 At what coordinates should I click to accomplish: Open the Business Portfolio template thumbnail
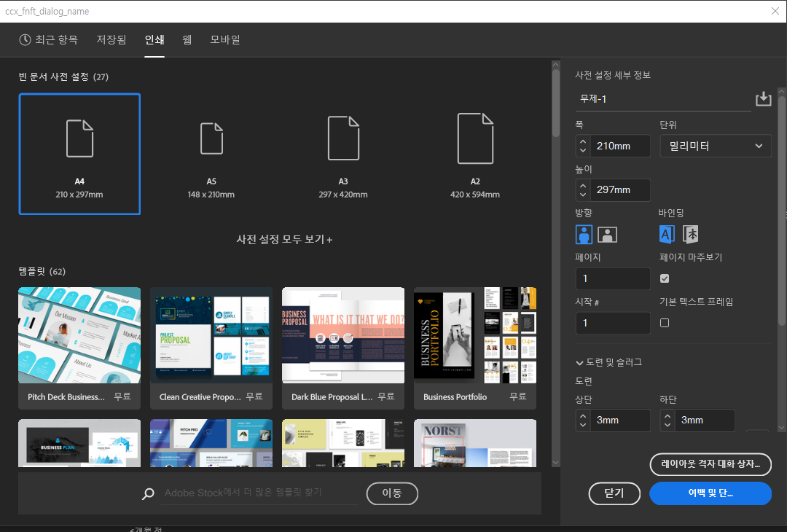click(x=475, y=335)
